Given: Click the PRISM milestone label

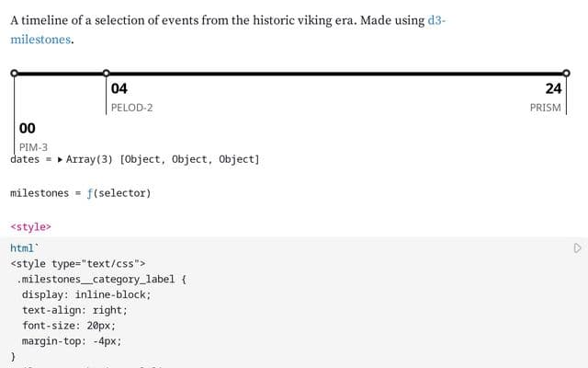Looking at the screenshot, I should [x=545, y=108].
